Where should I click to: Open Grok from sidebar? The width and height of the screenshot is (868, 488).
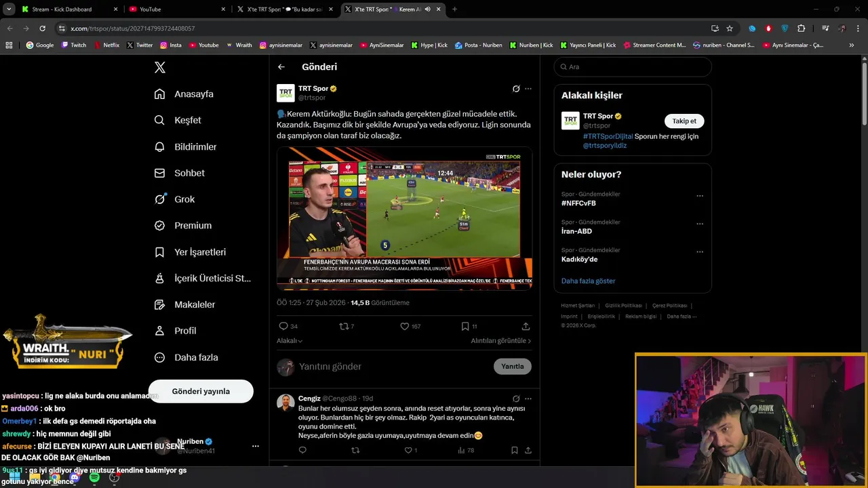point(174,199)
